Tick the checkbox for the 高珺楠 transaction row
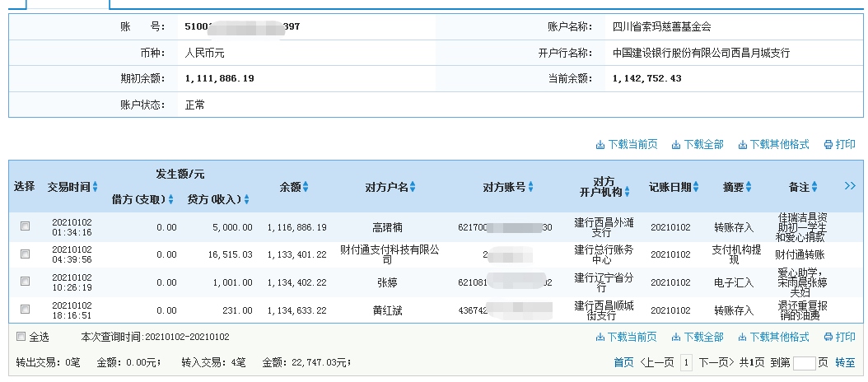The height and width of the screenshot is (382, 868). pyautogui.click(x=25, y=226)
